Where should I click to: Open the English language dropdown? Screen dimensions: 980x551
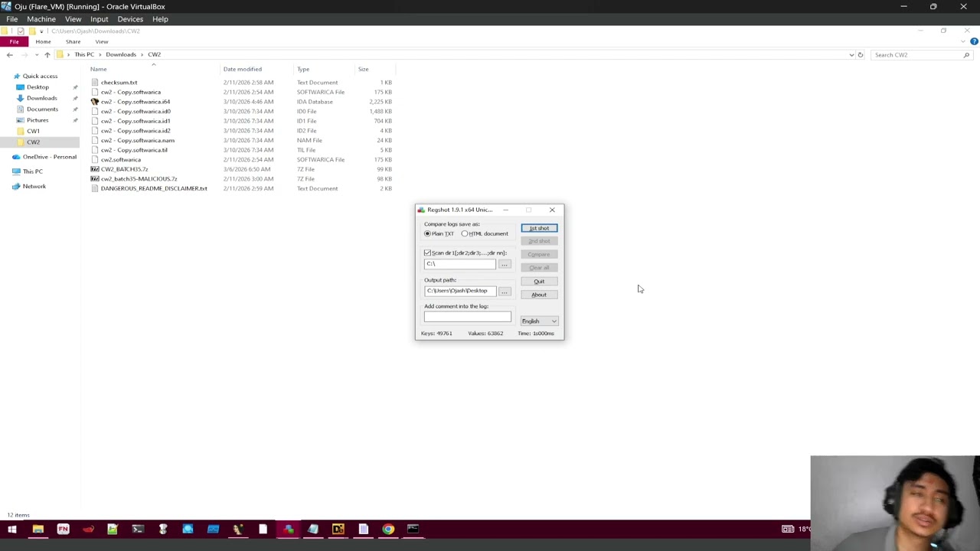539,321
